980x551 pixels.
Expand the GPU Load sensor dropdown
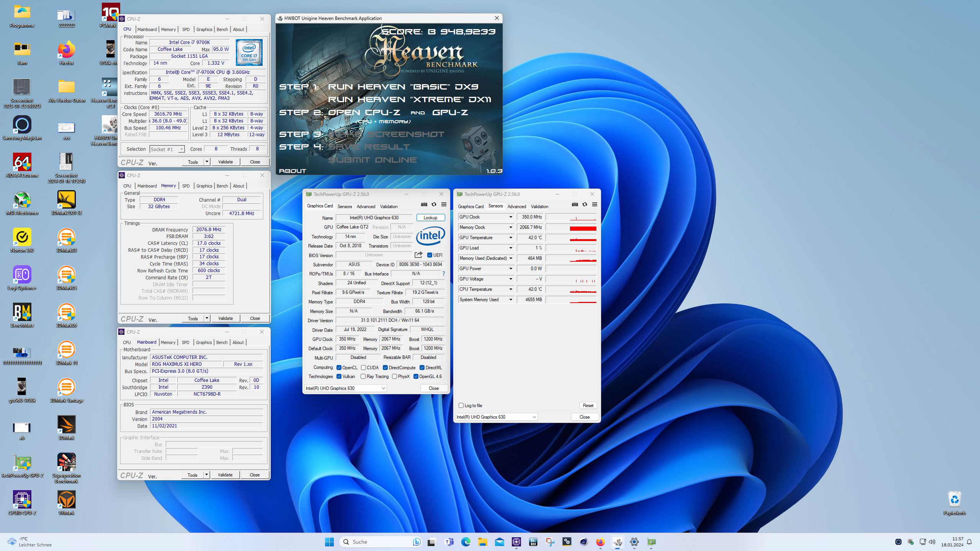[510, 248]
